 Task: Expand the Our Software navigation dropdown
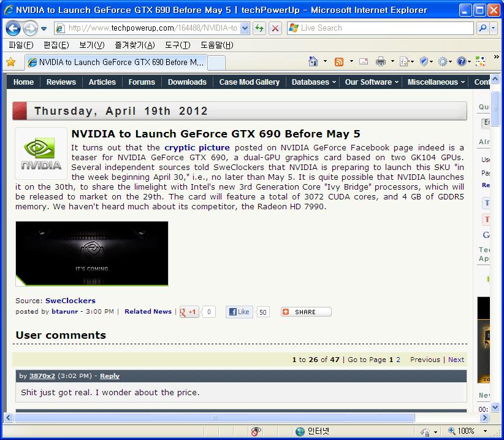[372, 82]
